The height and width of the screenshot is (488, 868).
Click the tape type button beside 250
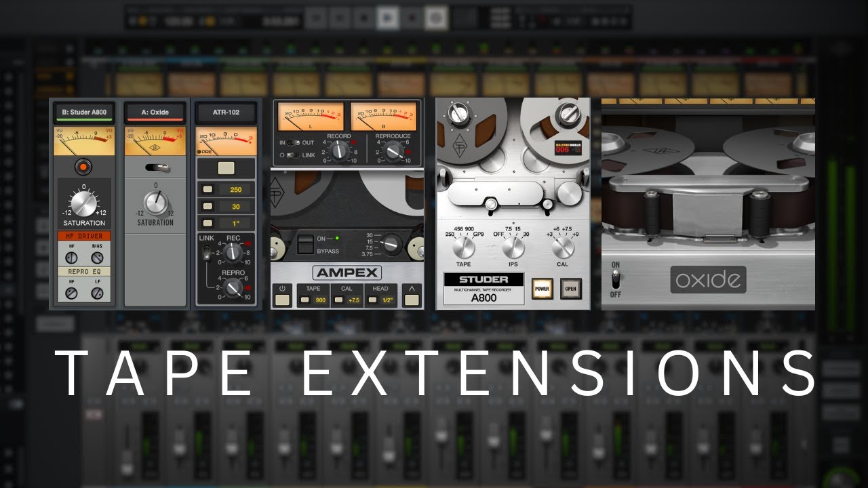208,190
